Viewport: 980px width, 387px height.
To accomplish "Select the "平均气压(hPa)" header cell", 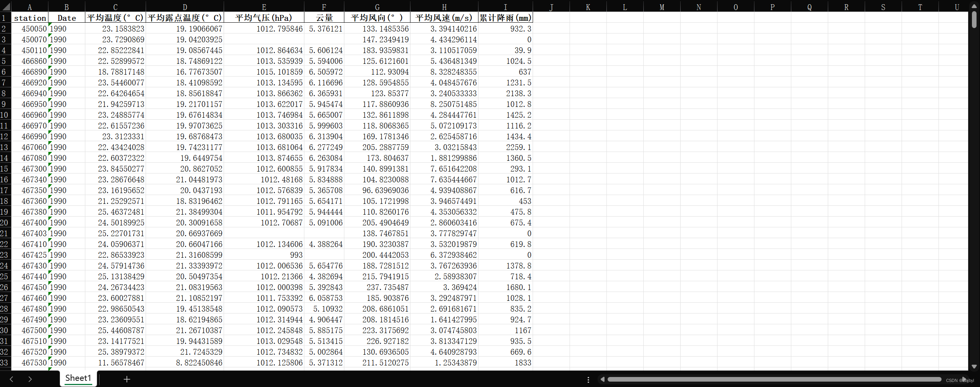I will tap(264, 18).
